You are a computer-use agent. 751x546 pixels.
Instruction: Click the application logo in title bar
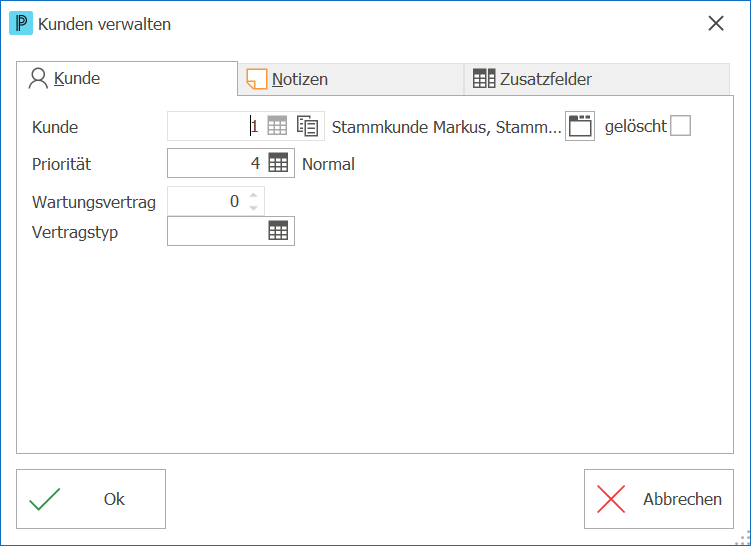tap(21, 23)
